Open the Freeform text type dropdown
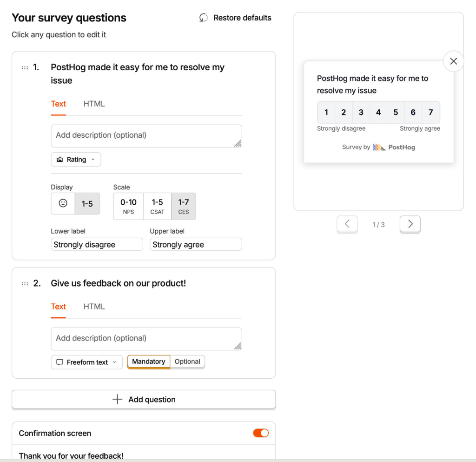This screenshot has width=476, height=462. 86,362
